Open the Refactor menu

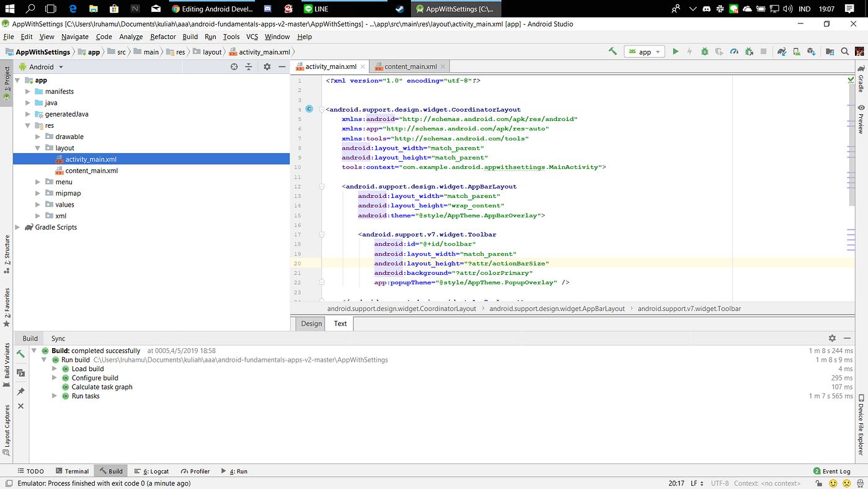[x=163, y=37]
